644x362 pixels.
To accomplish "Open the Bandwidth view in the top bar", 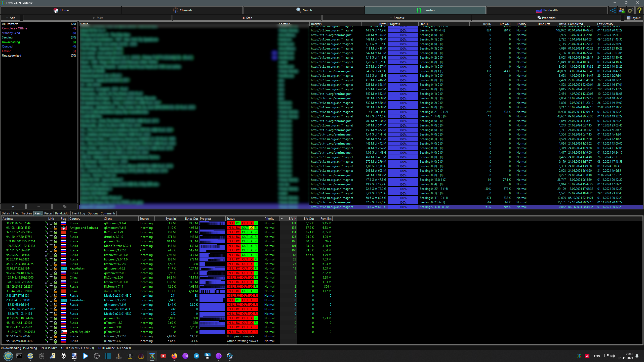I will 547,10.
